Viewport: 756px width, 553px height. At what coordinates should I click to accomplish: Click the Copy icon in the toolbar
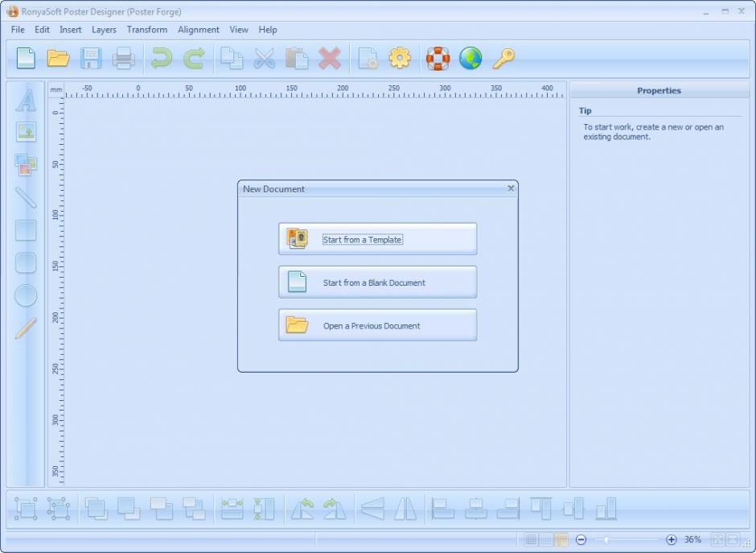232,59
